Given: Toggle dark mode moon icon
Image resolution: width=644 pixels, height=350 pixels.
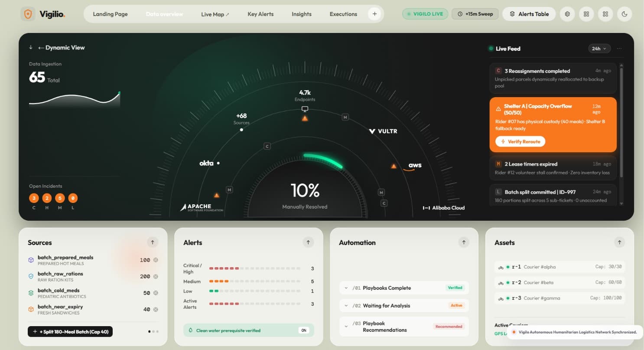Looking at the screenshot, I should (624, 14).
